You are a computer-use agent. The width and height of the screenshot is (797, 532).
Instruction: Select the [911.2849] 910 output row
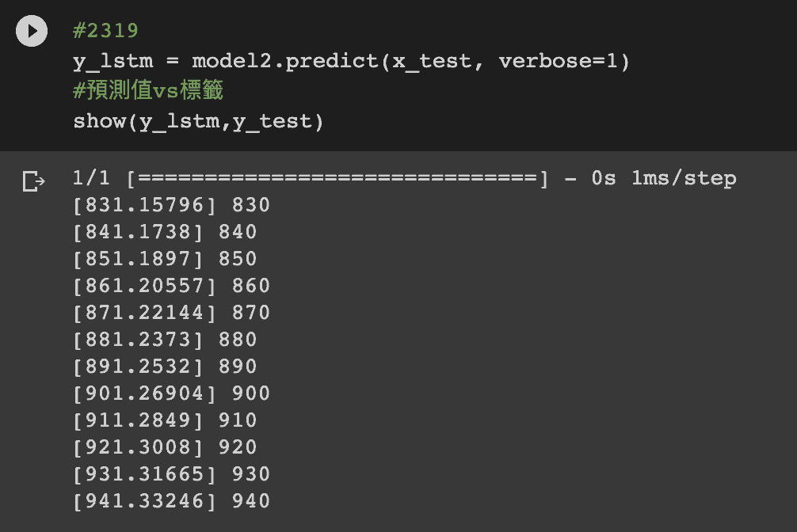click(165, 420)
